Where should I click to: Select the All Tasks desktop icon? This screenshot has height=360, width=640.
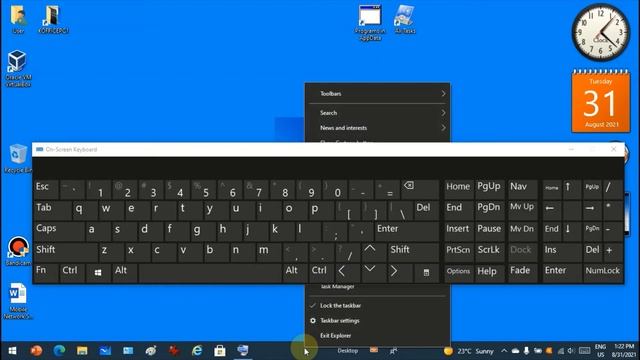coord(405,19)
